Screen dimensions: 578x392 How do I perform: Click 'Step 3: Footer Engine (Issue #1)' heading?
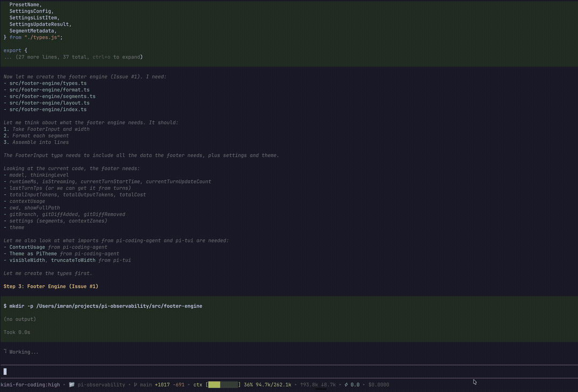[x=51, y=286]
